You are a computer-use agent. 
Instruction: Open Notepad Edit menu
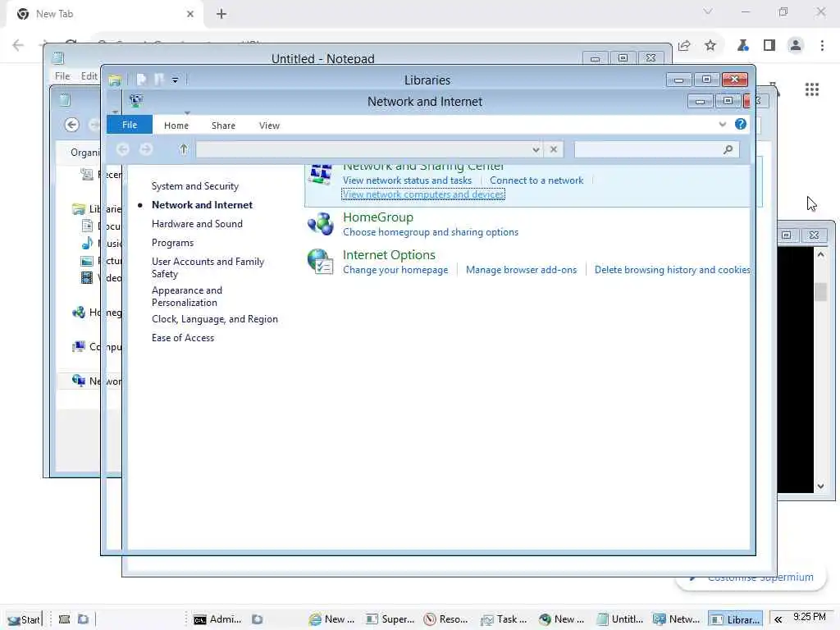pyautogui.click(x=89, y=76)
